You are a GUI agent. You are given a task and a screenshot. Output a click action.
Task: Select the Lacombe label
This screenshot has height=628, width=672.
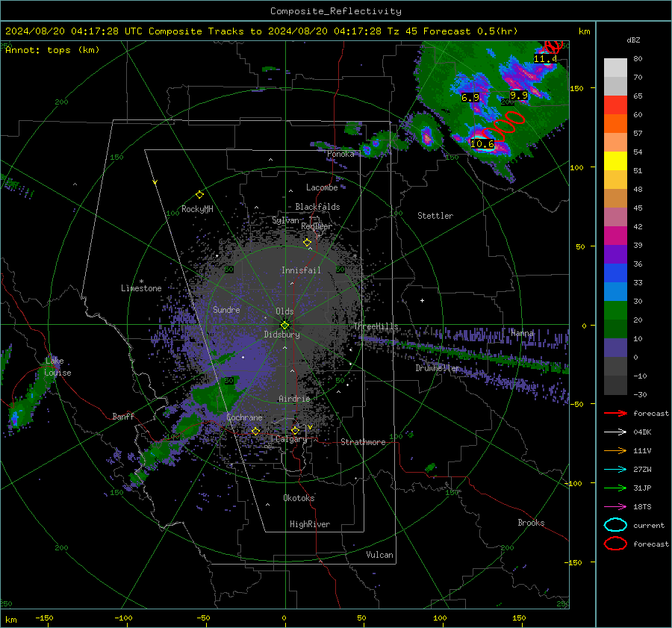coord(321,187)
